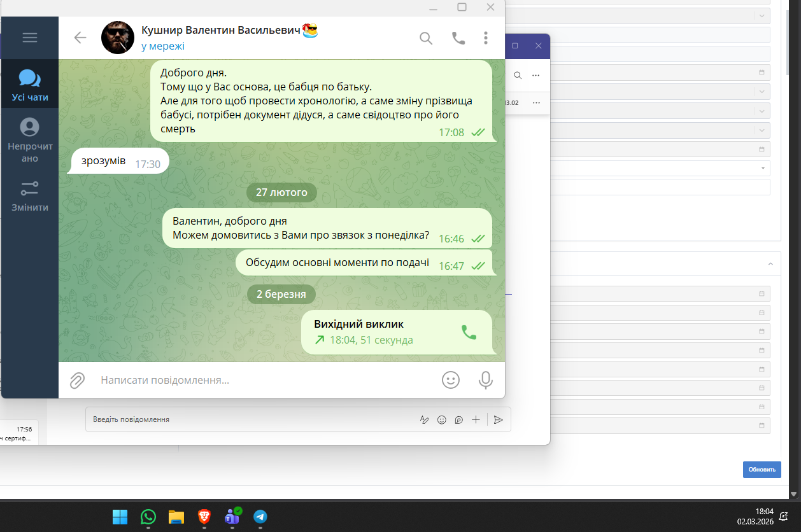801x532 pixels.
Task: Switch to the Непрочитано folder
Action: 30,140
